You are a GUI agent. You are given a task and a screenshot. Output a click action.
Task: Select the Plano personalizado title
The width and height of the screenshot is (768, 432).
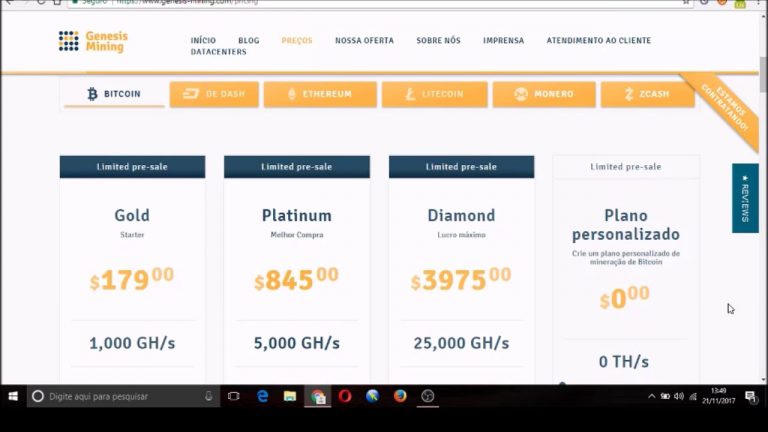tap(626, 225)
